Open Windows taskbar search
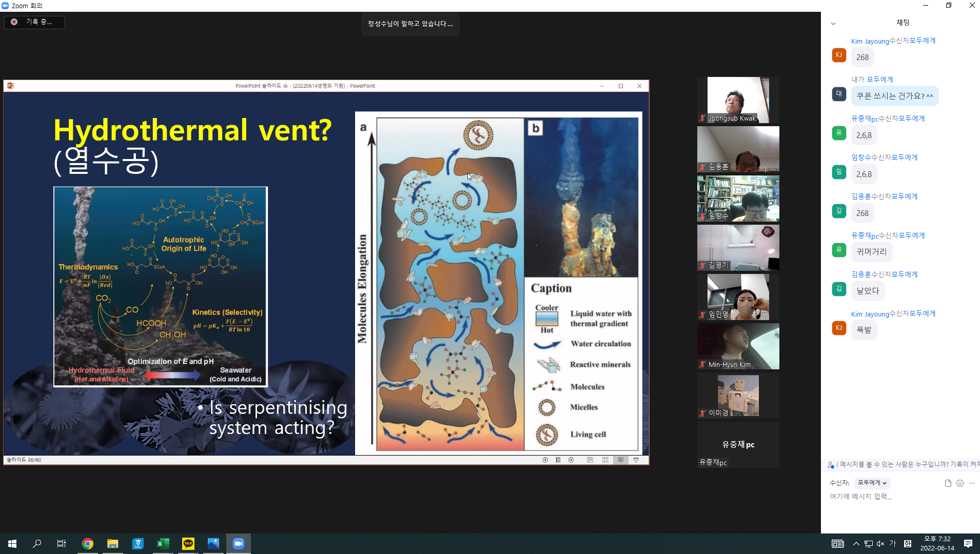The image size is (980, 554). (37, 544)
